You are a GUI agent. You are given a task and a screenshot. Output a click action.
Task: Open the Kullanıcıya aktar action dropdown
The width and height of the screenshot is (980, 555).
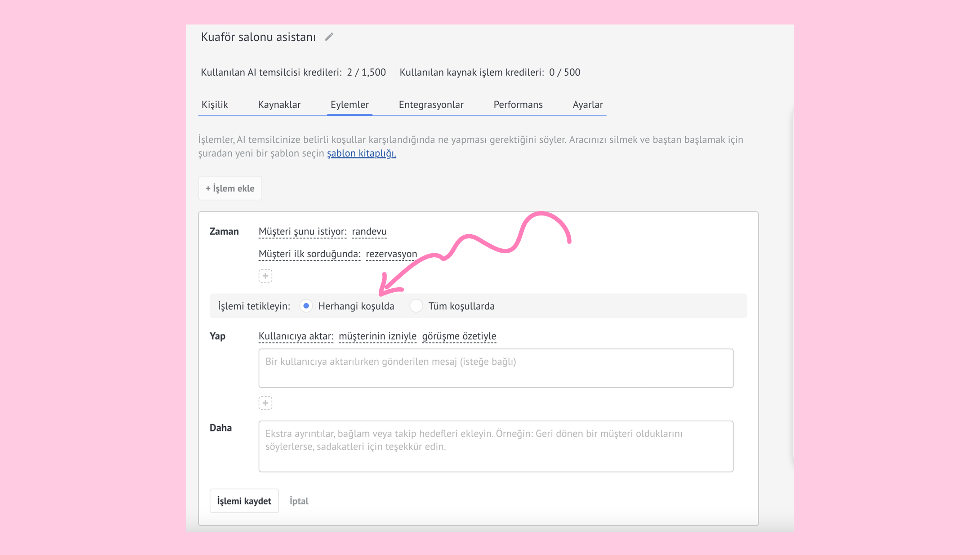coord(296,336)
